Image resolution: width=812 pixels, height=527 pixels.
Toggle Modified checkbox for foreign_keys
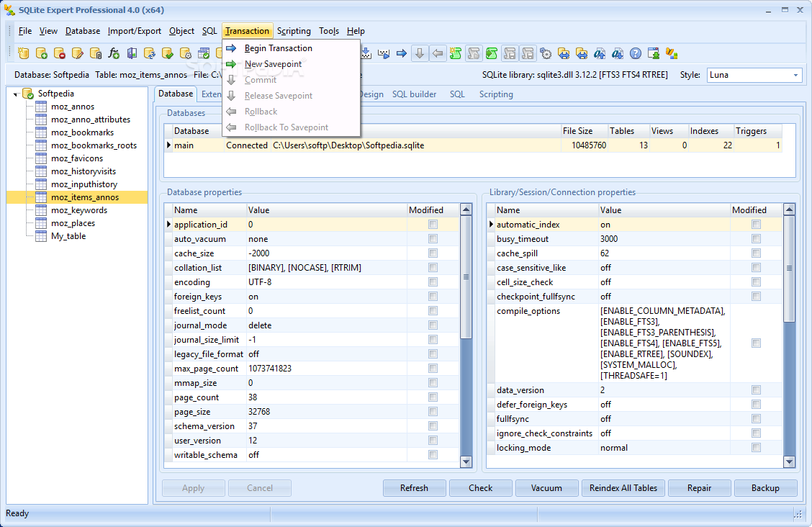point(433,296)
